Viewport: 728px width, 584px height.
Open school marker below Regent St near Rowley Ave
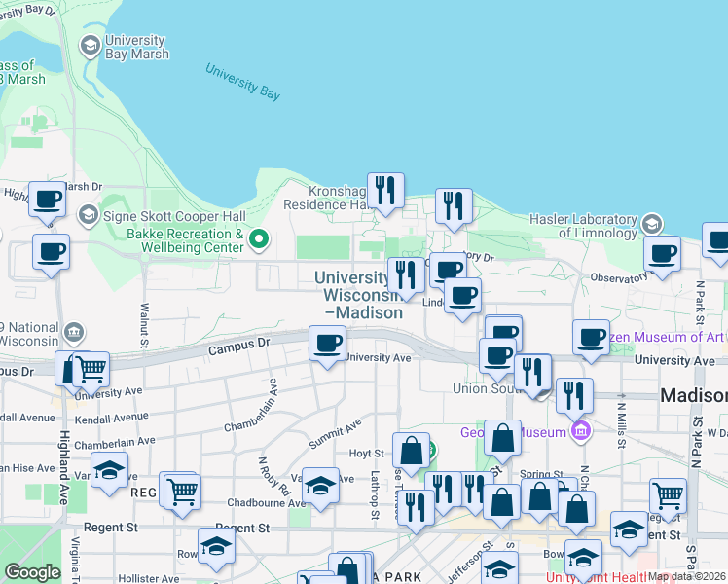[216, 546]
